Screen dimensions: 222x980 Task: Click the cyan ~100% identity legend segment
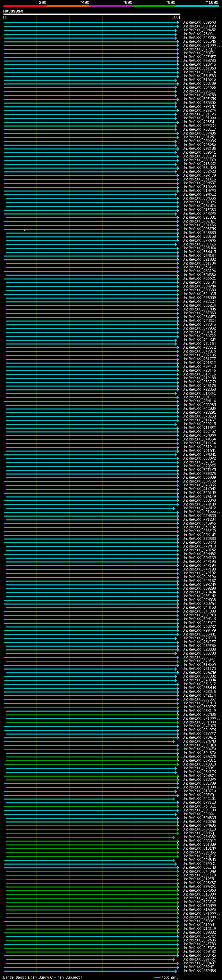point(197,6)
